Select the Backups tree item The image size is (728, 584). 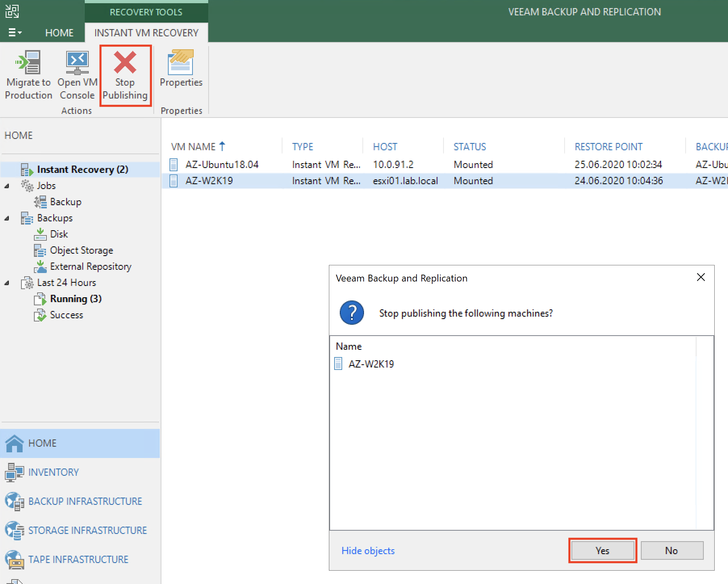click(x=55, y=218)
